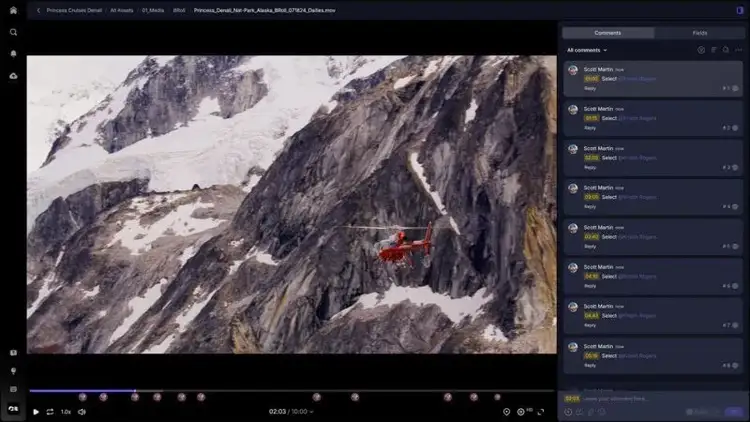The width and height of the screenshot is (750, 422).
Task: Switch to the Fields tab
Action: coord(700,33)
